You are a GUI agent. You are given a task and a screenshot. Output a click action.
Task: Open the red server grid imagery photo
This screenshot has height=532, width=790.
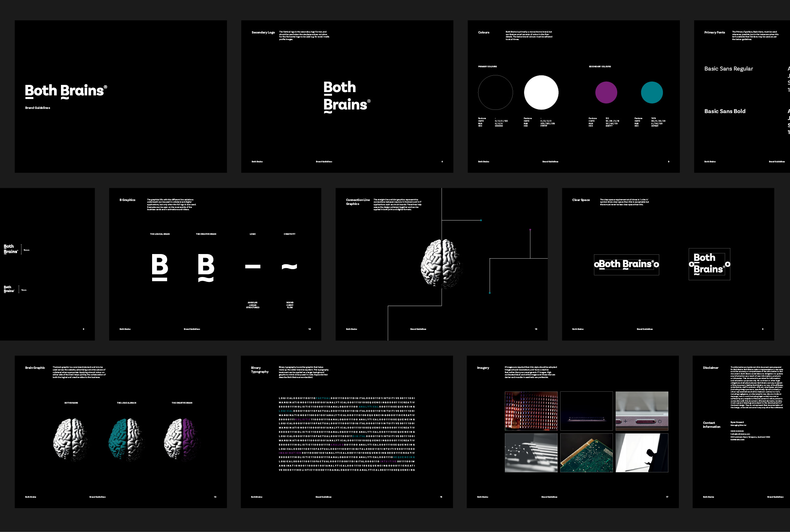coord(531,411)
